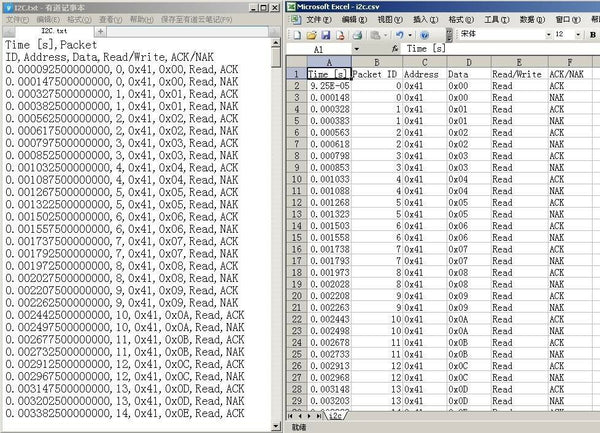Click cell A1 containing Time [s]

[x=329, y=74]
